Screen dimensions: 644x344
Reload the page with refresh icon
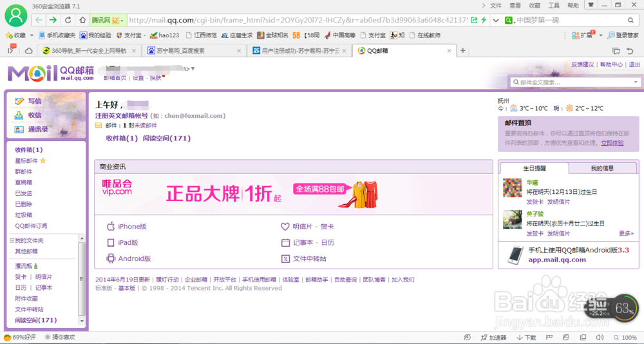(68, 20)
